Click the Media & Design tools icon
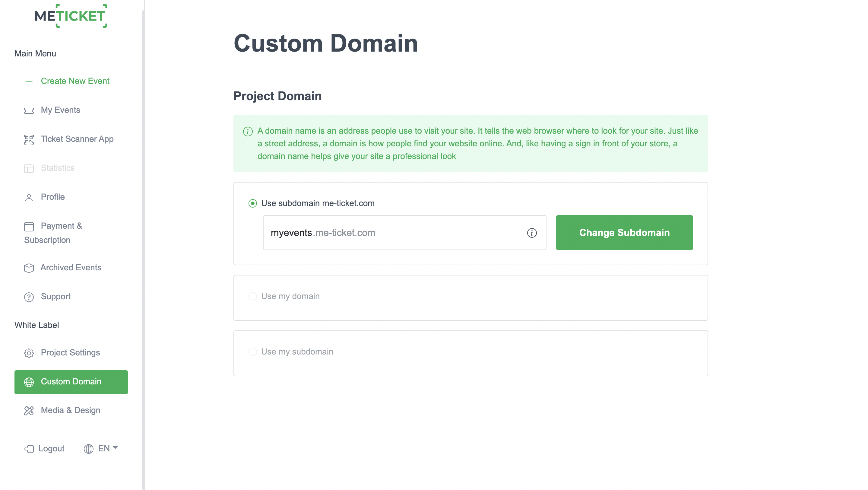 coord(29,410)
